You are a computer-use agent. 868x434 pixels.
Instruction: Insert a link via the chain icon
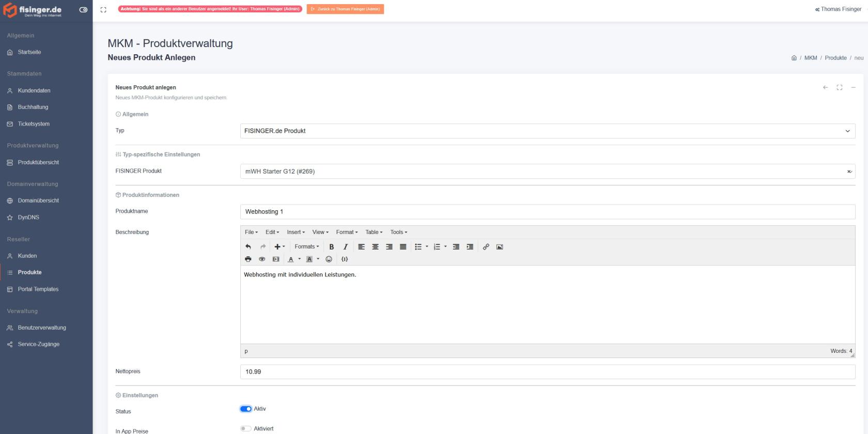486,247
